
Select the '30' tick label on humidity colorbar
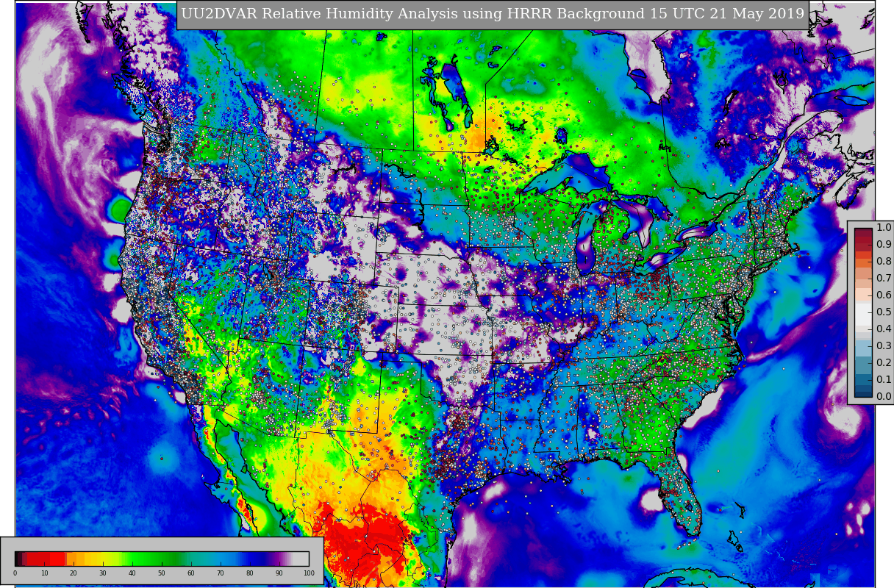103,573
